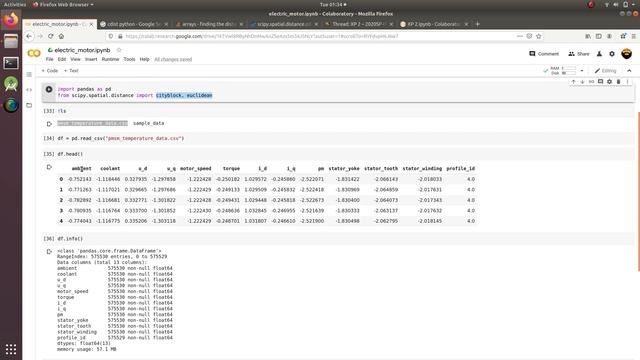Open Firefox sidebars icon

tap(599, 36)
